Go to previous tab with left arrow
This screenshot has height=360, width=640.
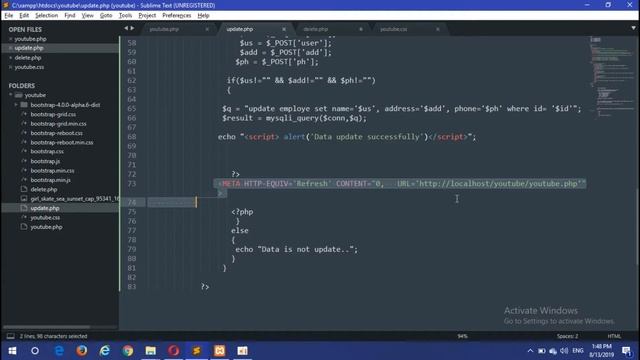(x=126, y=28)
